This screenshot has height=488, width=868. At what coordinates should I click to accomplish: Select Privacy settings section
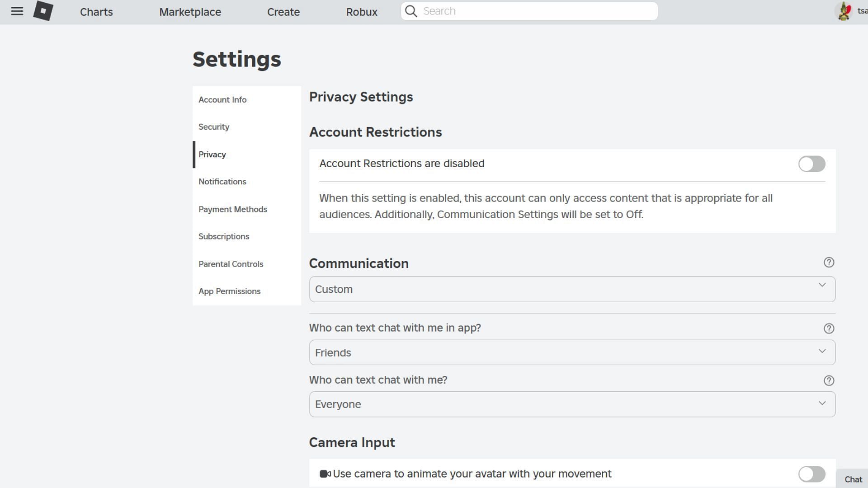point(212,155)
